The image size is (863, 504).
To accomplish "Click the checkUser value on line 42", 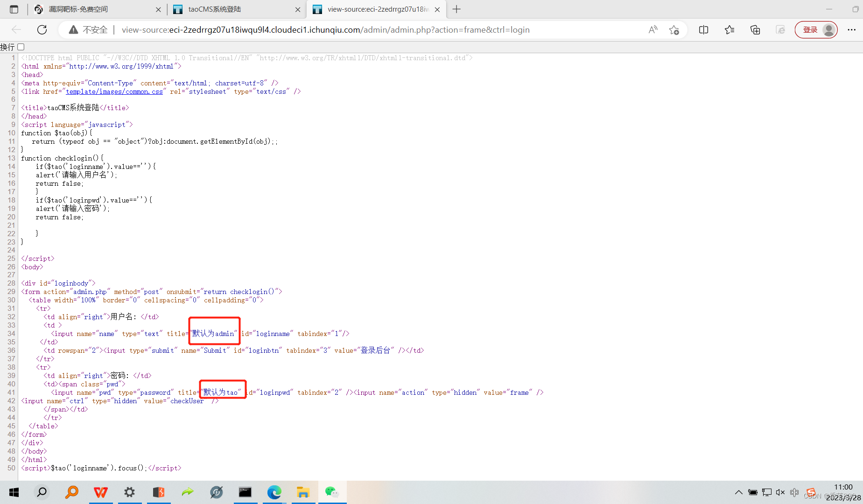I will [x=187, y=401].
